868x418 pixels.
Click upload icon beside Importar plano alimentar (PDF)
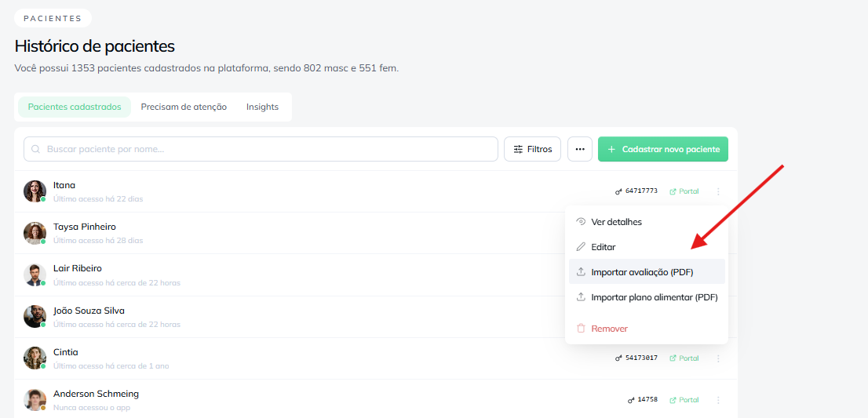(x=581, y=297)
